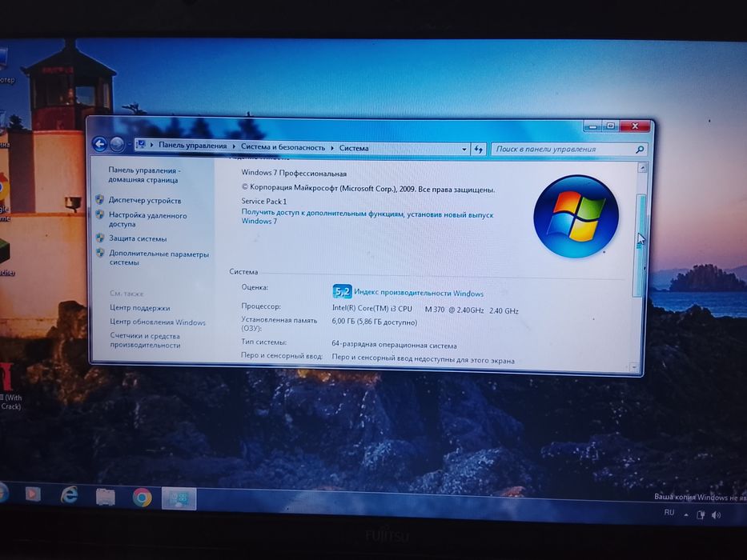Click the 64-разрядная операционная система text
Viewport: 747px width, 560px height.
[x=394, y=346]
